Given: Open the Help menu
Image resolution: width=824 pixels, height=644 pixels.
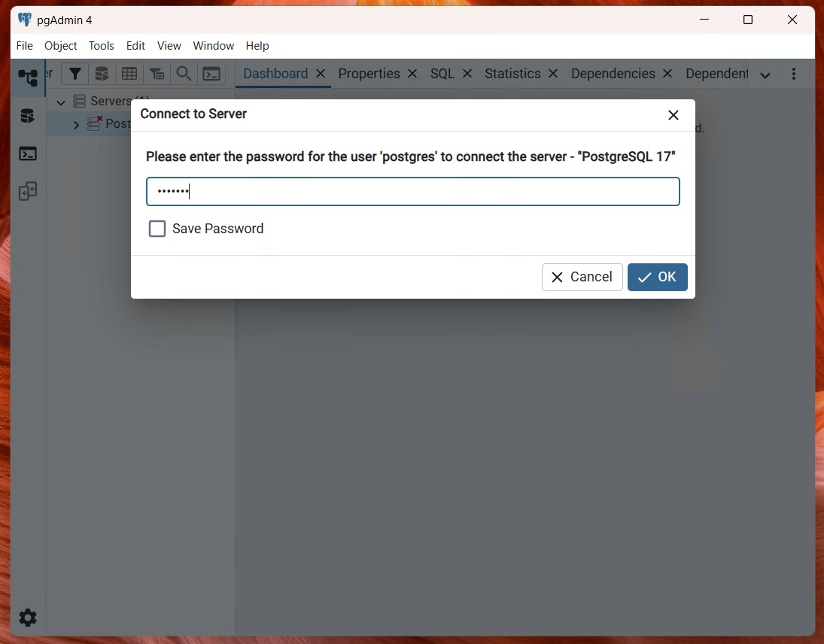Looking at the screenshot, I should 257,46.
